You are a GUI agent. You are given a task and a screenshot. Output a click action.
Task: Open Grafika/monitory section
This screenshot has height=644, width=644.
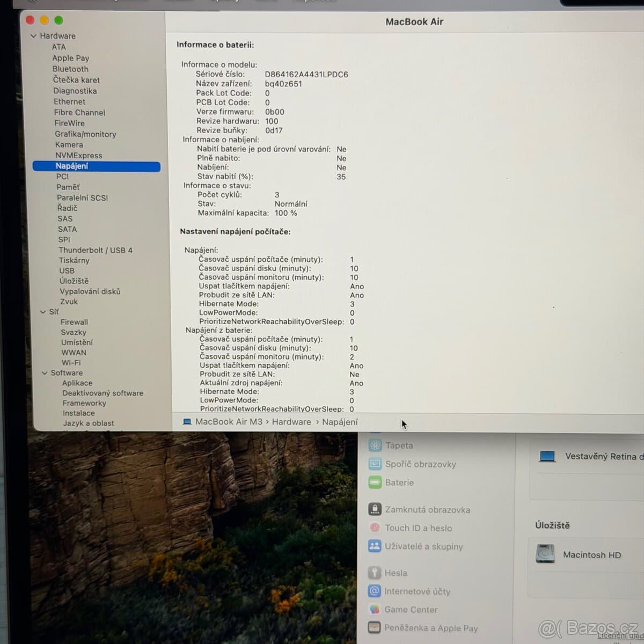(x=85, y=134)
